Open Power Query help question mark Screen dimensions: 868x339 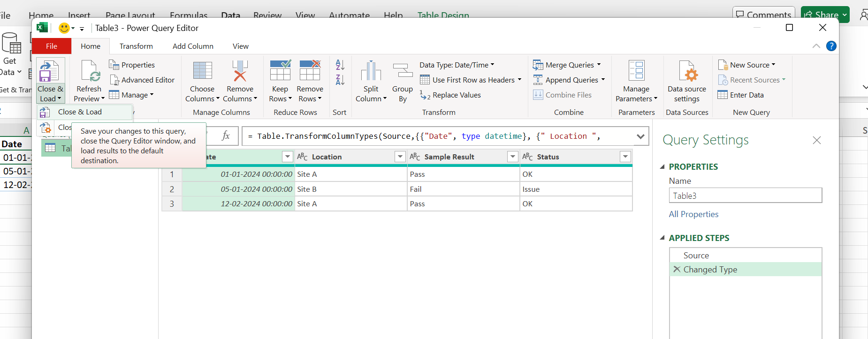[831, 46]
